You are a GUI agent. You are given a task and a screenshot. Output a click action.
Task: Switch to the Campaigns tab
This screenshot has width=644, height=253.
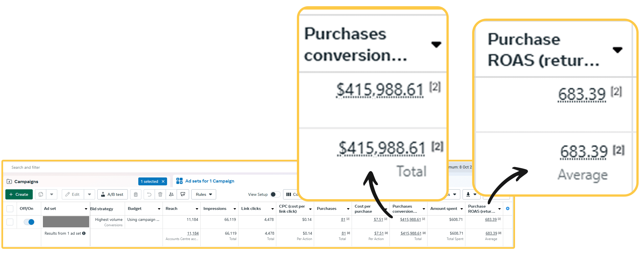pos(26,181)
